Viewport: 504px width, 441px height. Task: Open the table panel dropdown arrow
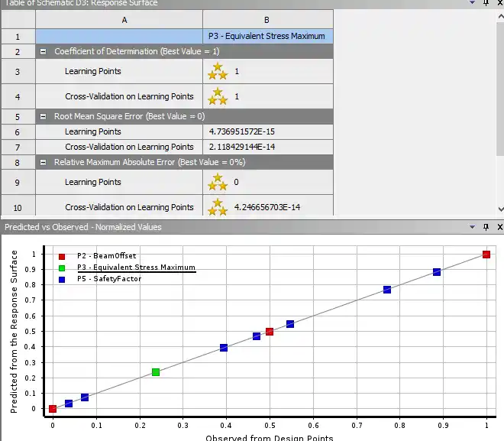coord(472,2)
